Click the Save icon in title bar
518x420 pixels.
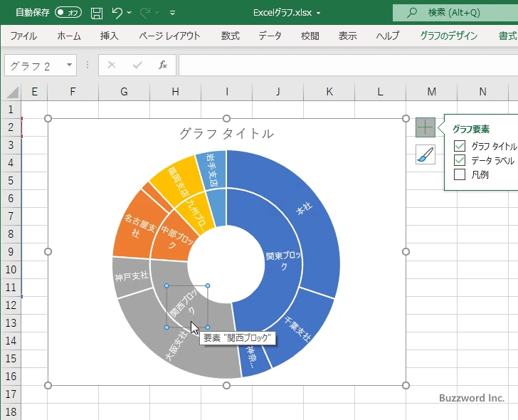(97, 13)
